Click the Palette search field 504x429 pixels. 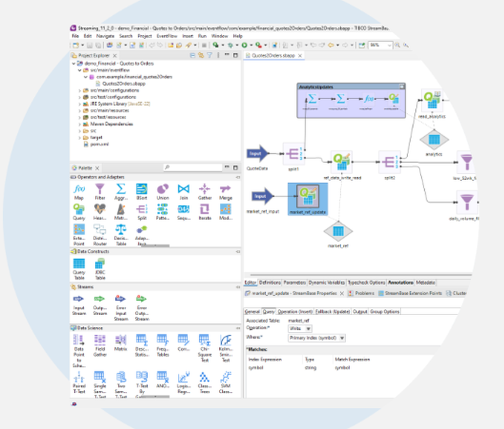pyautogui.click(x=193, y=168)
